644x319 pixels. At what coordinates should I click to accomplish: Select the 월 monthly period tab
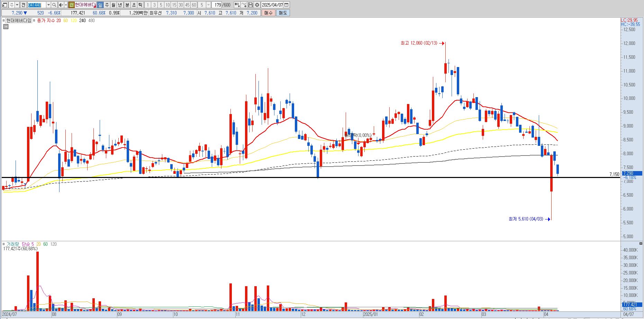(113, 5)
